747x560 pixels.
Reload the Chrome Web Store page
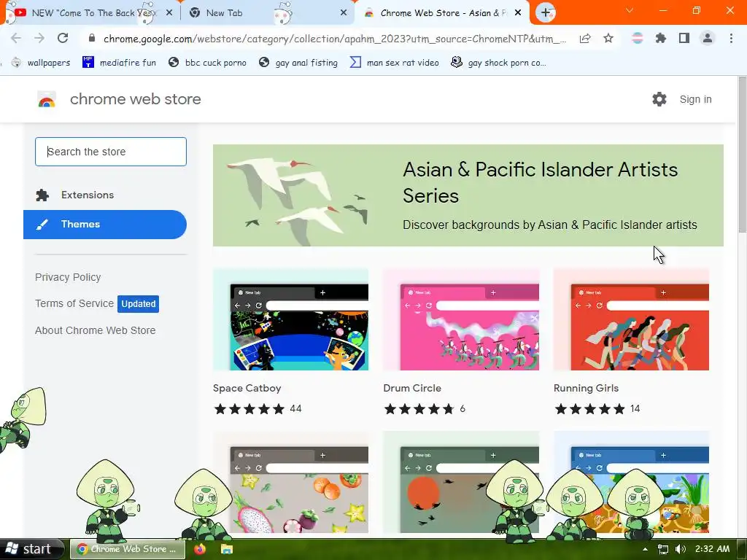point(63,38)
